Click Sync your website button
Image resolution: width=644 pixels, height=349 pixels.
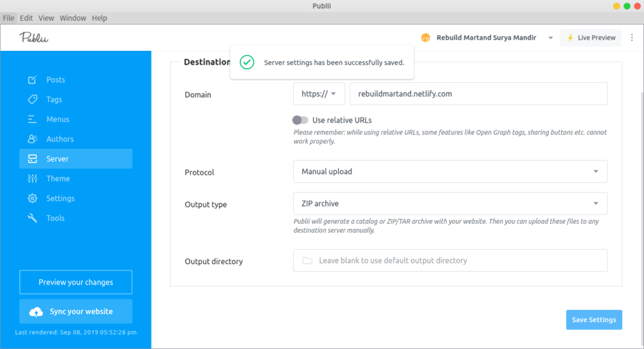click(x=76, y=312)
